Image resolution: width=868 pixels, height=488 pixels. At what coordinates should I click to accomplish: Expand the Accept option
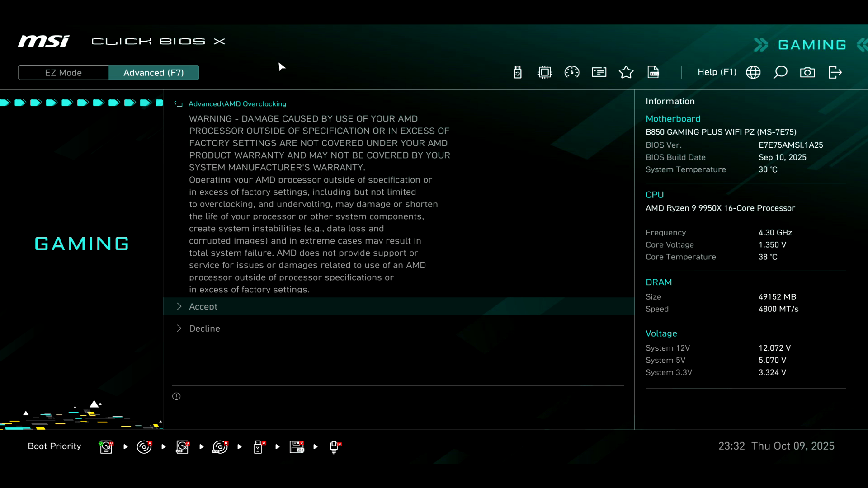click(203, 307)
